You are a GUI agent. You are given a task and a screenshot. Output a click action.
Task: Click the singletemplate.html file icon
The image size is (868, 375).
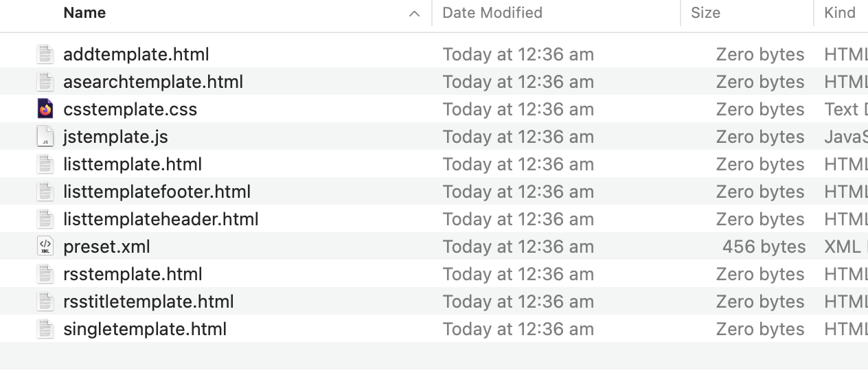[45, 329]
